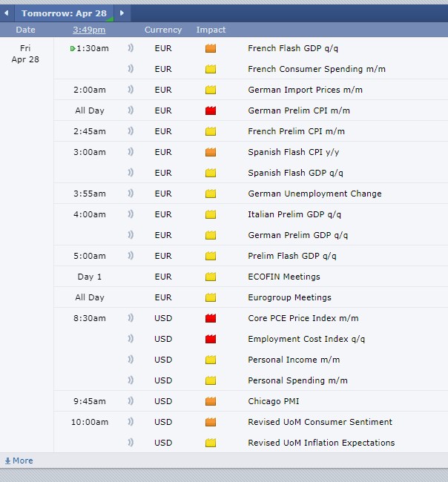Click red impact icon for German Prelim CPI
This screenshot has height=482, width=448.
pyautogui.click(x=211, y=110)
